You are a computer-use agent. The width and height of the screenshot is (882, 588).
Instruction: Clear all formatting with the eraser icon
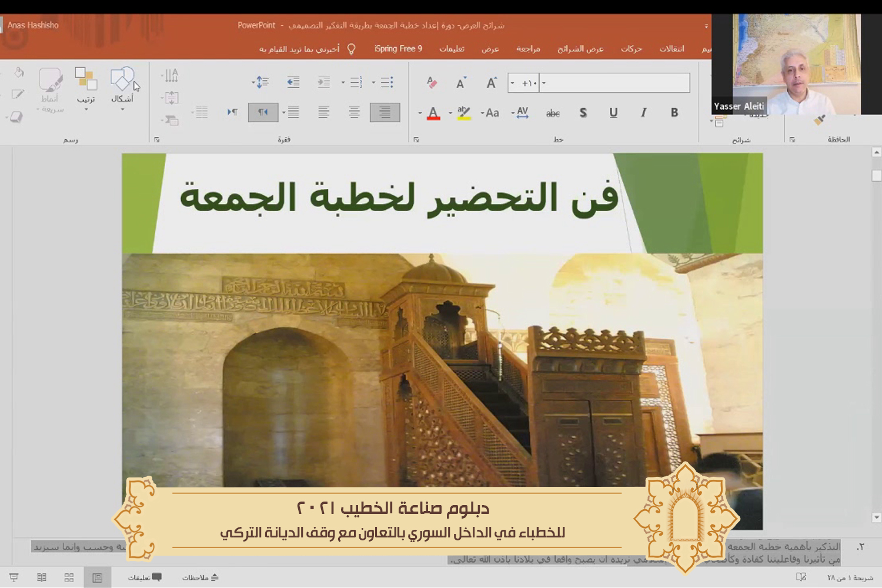click(x=432, y=83)
